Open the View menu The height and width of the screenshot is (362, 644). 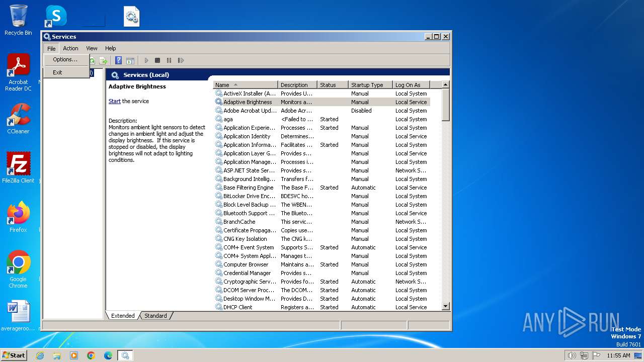point(92,48)
